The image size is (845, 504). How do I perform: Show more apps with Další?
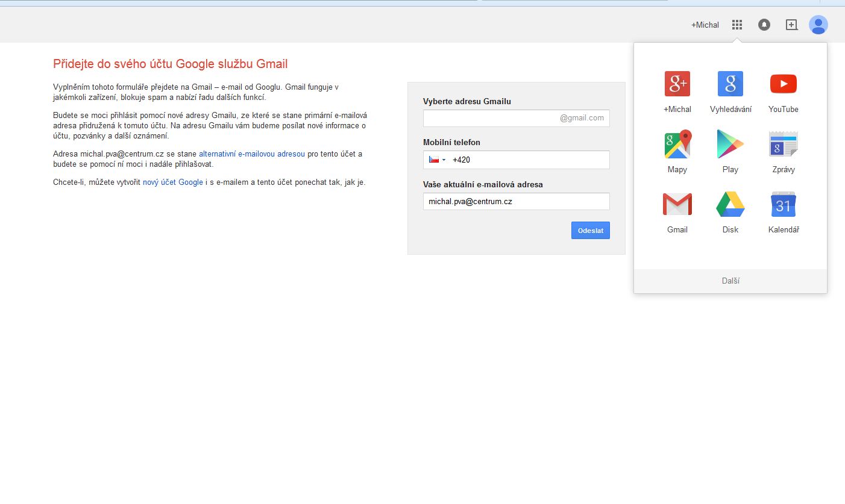730,281
